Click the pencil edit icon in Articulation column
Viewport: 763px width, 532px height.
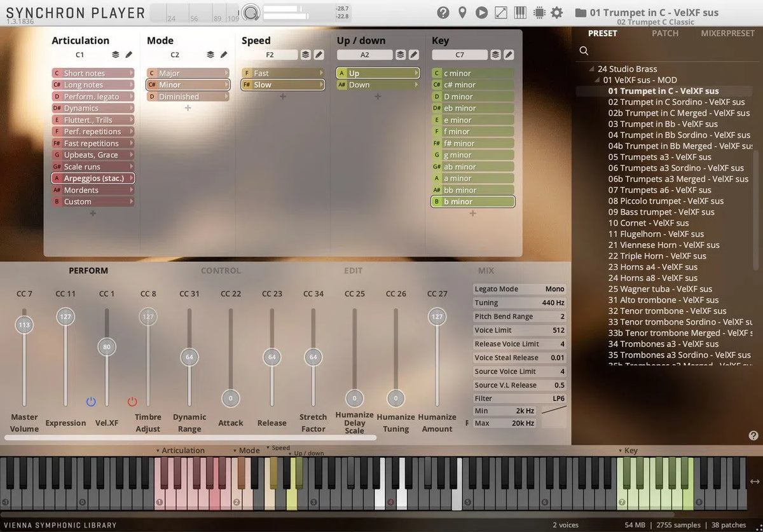pyautogui.click(x=128, y=55)
